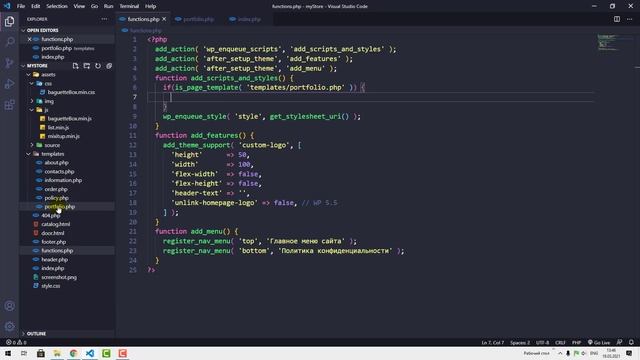Open portfolio.php in templates folder
Viewport: 640px width, 360px height.
pos(60,207)
